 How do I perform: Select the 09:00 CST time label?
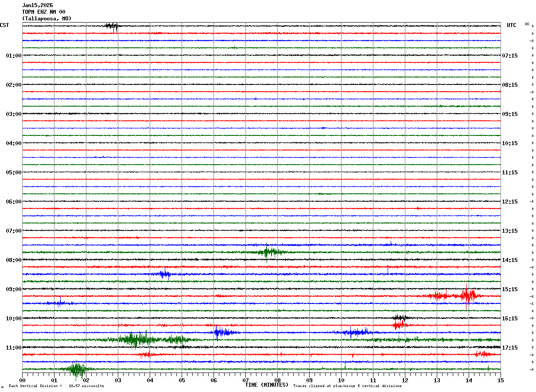click(14, 289)
